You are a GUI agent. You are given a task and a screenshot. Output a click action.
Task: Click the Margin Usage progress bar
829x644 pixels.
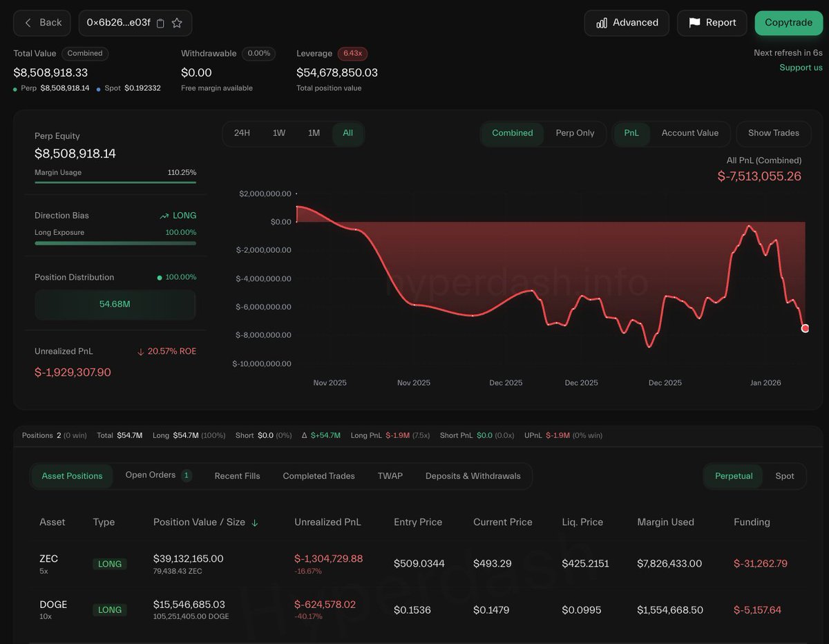(115, 182)
